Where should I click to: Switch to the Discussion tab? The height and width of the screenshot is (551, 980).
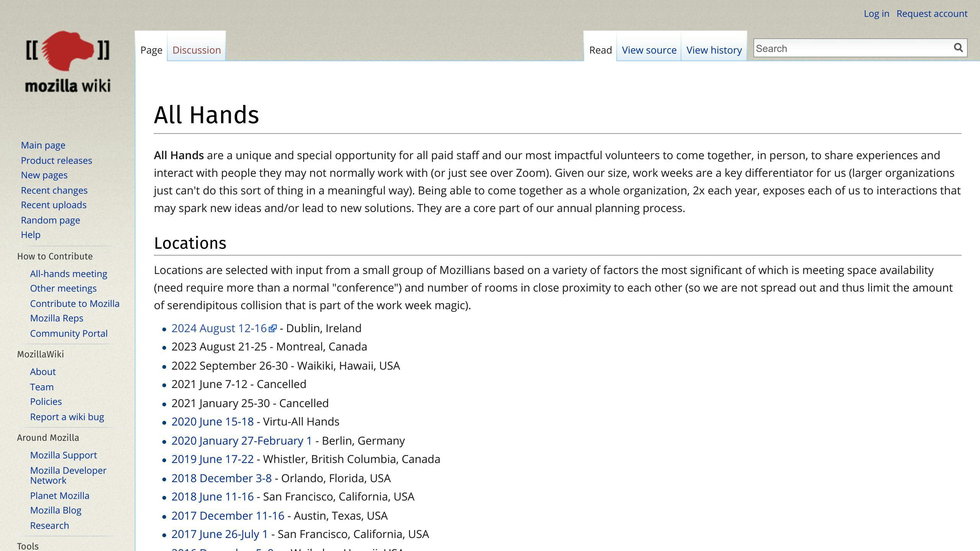point(196,50)
